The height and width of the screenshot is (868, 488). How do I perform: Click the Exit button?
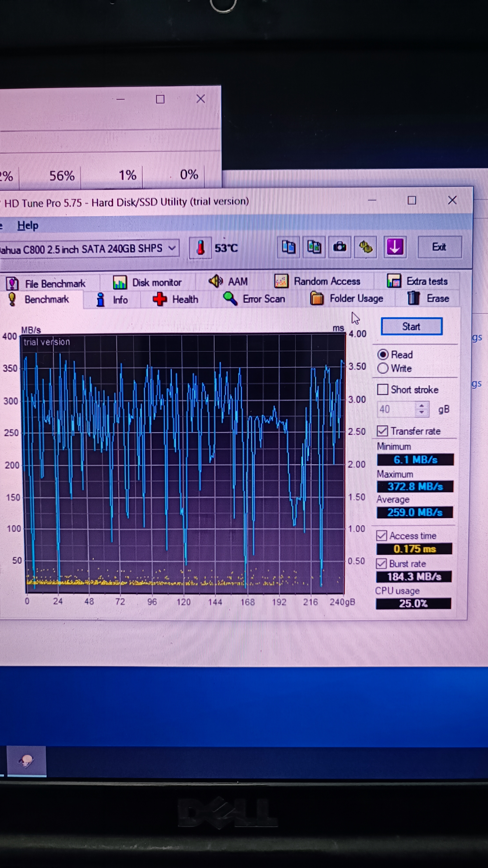(x=439, y=247)
